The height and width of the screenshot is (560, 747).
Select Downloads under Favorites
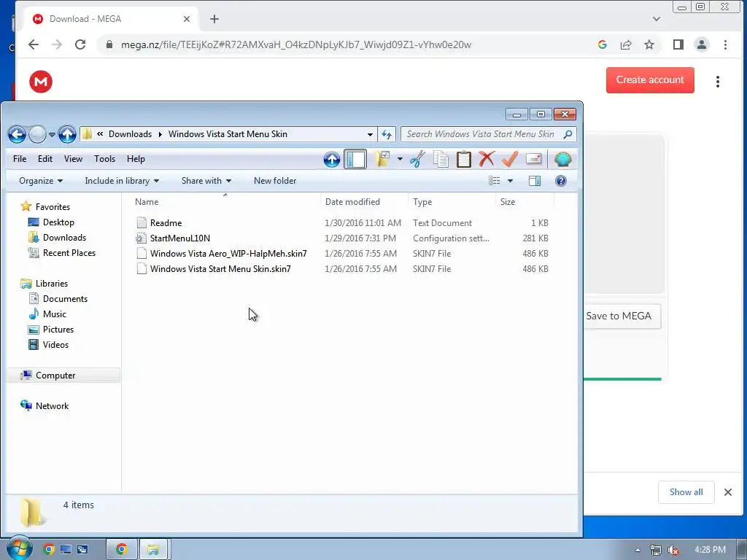pyautogui.click(x=64, y=238)
